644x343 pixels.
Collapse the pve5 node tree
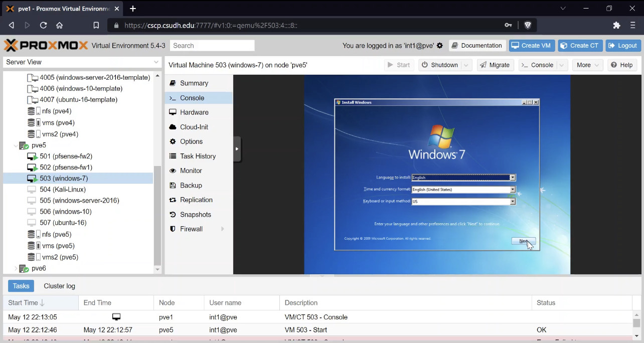click(16, 145)
